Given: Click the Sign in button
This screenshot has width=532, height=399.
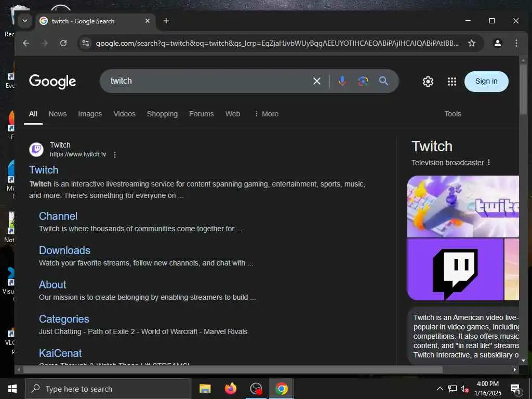Looking at the screenshot, I should (x=486, y=82).
